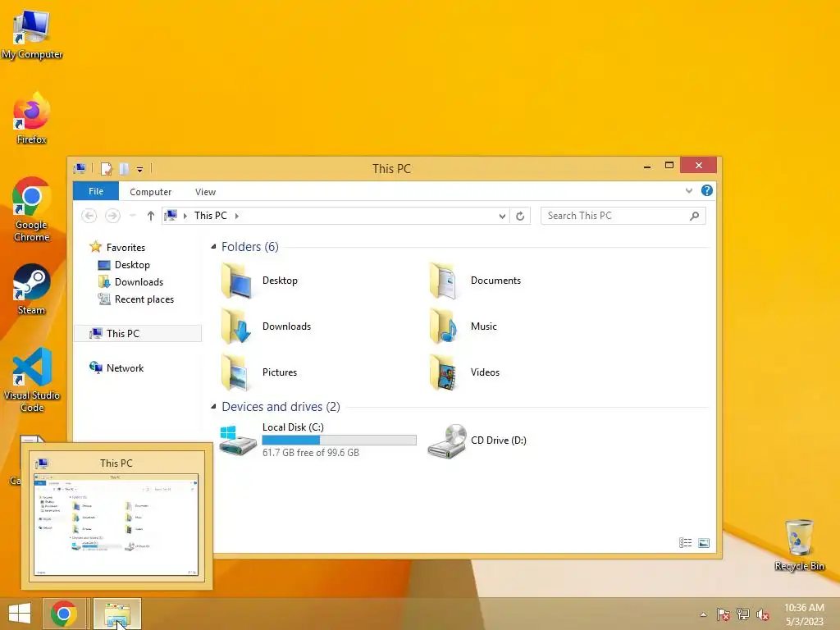The width and height of the screenshot is (840, 630).
Task: Select Recent places under Favorites
Action: click(136, 299)
